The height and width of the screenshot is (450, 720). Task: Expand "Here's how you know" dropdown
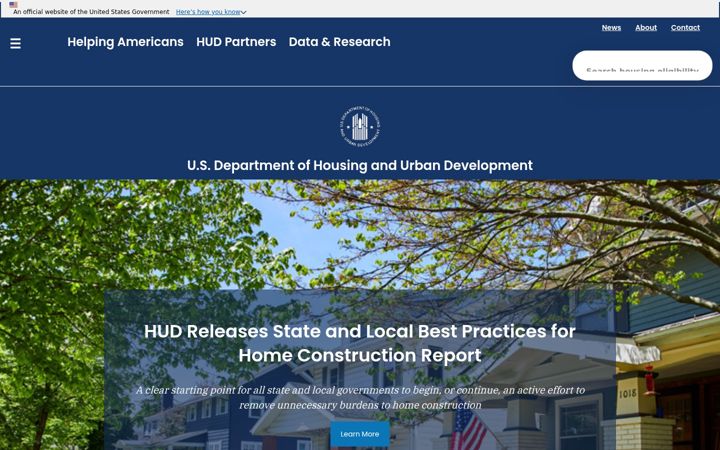coord(211,12)
